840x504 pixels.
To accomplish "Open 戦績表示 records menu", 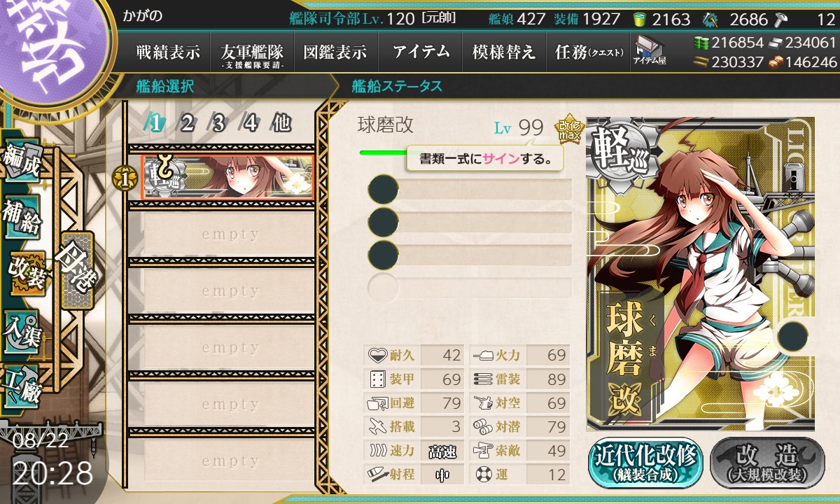I will pos(168,52).
